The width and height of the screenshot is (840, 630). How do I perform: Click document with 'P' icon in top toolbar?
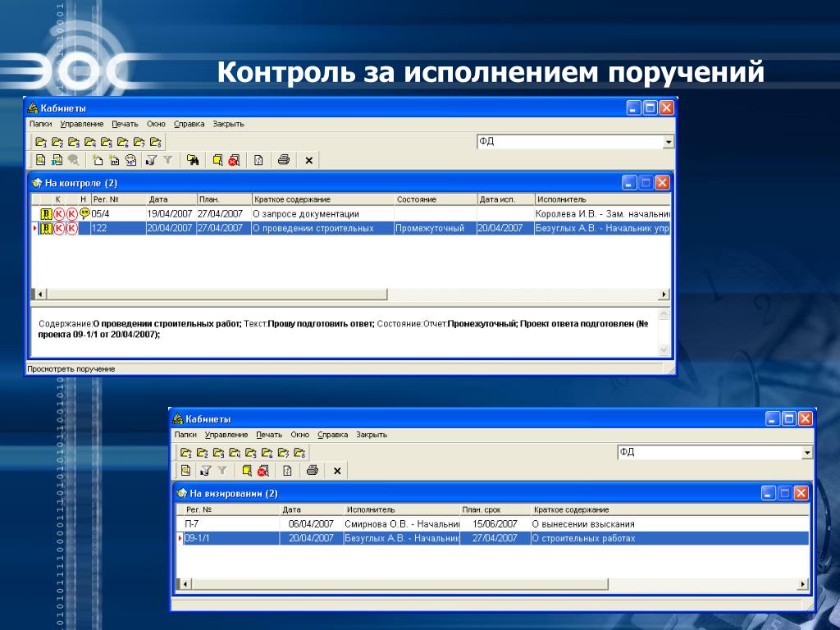pos(57,160)
